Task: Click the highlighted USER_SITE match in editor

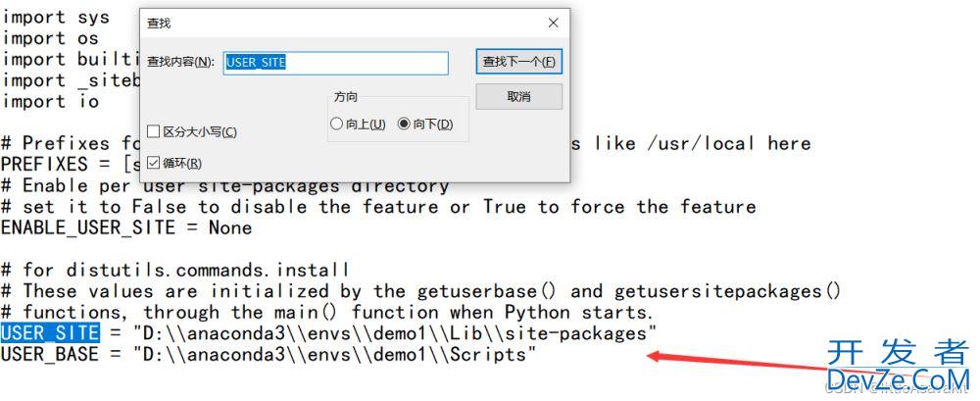Action: (x=50, y=334)
